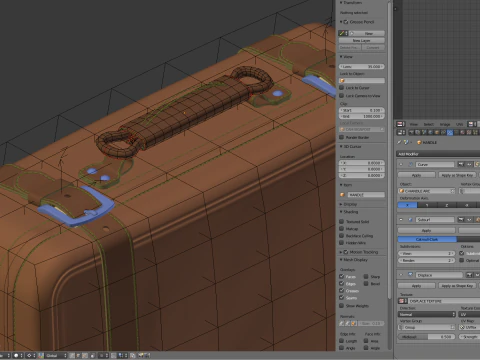Open viewport shading sphere selector
Image resolution: width=480 pixels, height=360 pixels.
coord(18,355)
